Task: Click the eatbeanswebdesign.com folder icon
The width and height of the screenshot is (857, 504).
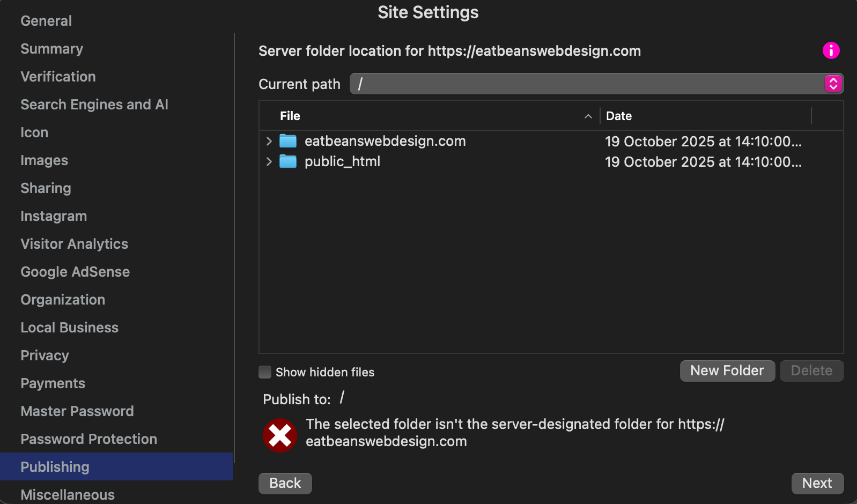Action: 288,141
